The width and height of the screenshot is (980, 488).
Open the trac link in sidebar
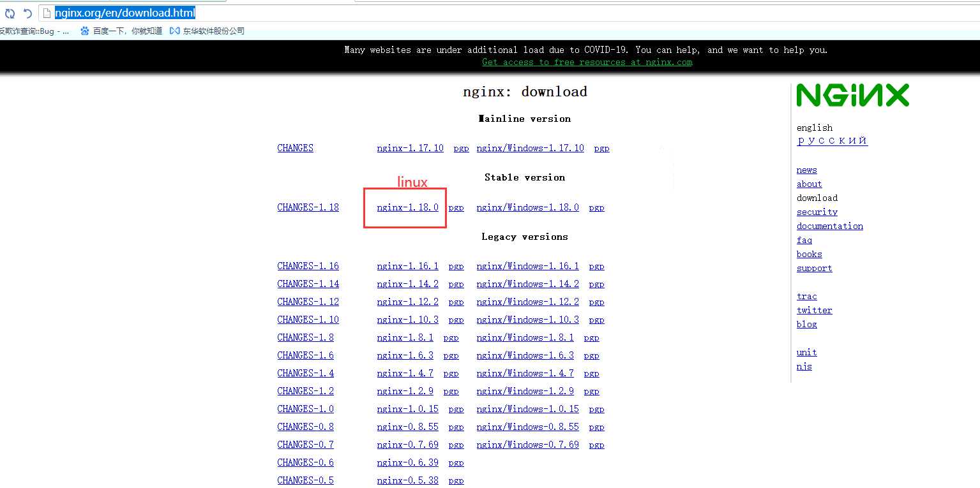coord(806,297)
